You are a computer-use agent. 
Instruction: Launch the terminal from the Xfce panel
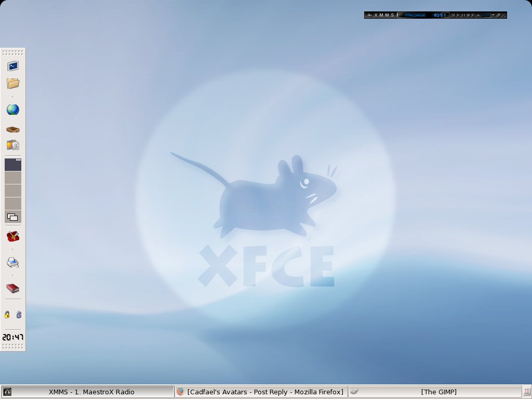click(x=13, y=66)
